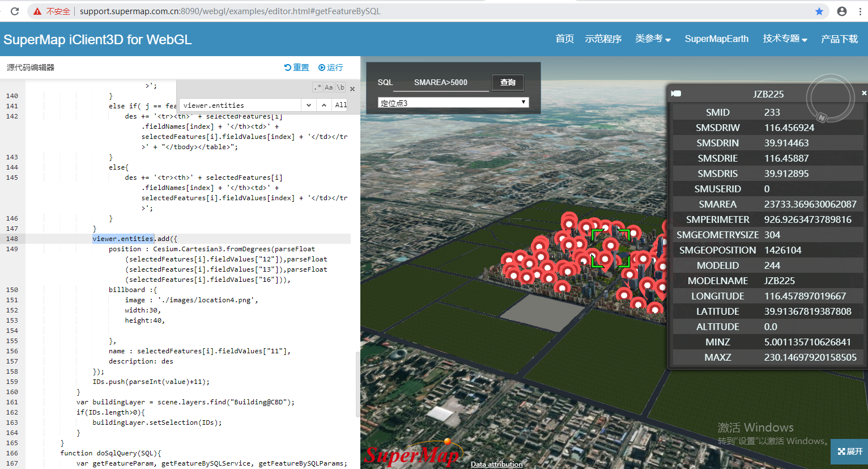Viewport: 868px width, 469px height.
Task: Select the MODELNAME row label
Action: point(718,281)
